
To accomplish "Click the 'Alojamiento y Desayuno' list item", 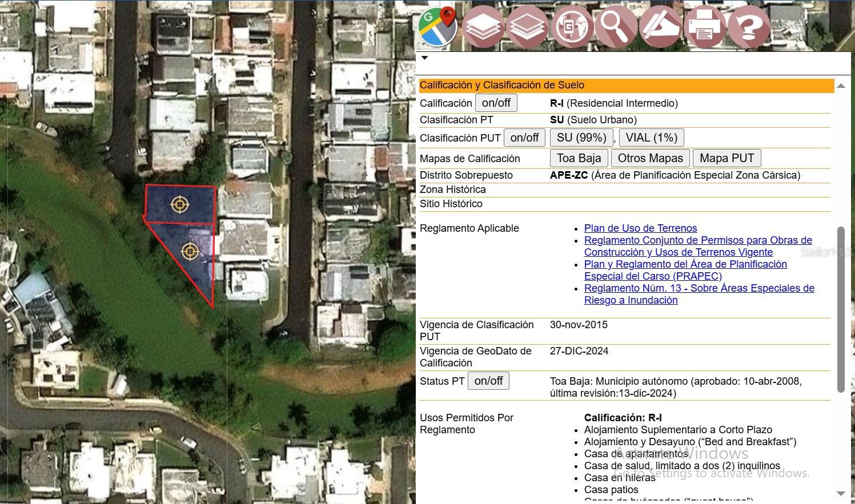I will [x=690, y=442].
